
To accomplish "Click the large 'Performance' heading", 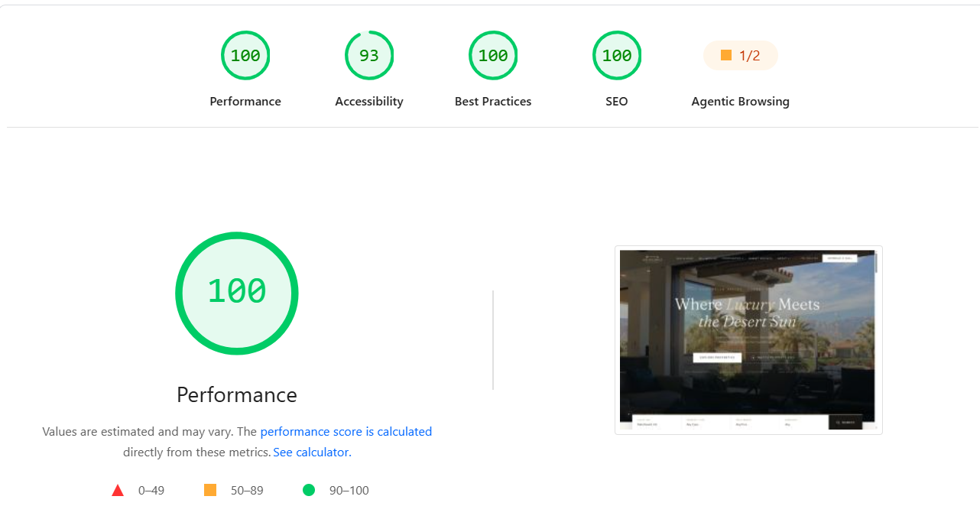I will (237, 395).
